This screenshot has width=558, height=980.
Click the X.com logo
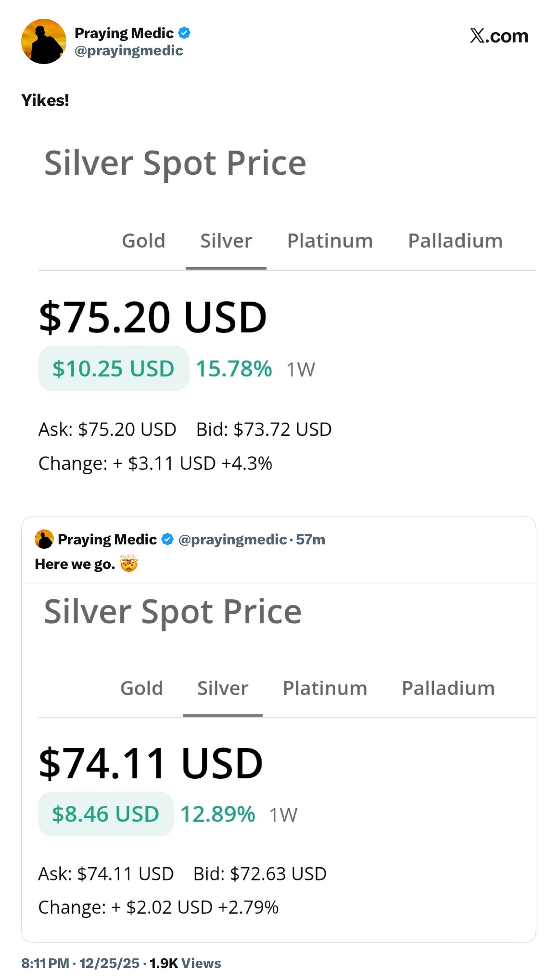pyautogui.click(x=499, y=36)
